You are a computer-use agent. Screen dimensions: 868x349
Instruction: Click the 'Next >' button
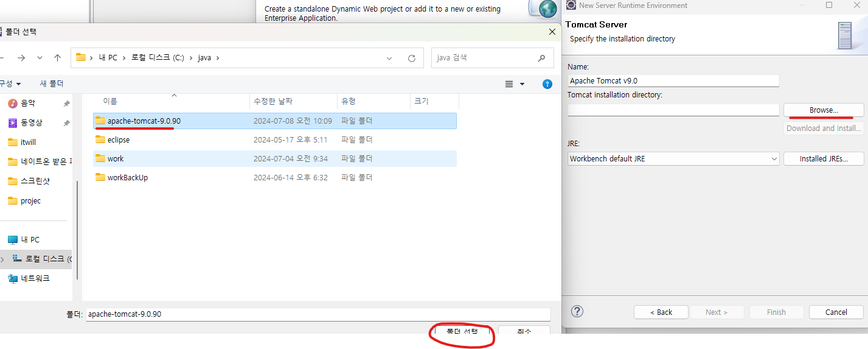click(x=717, y=312)
